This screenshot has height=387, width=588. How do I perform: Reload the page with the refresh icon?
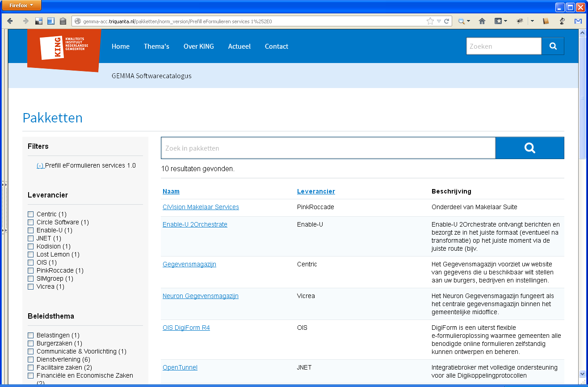click(x=446, y=21)
